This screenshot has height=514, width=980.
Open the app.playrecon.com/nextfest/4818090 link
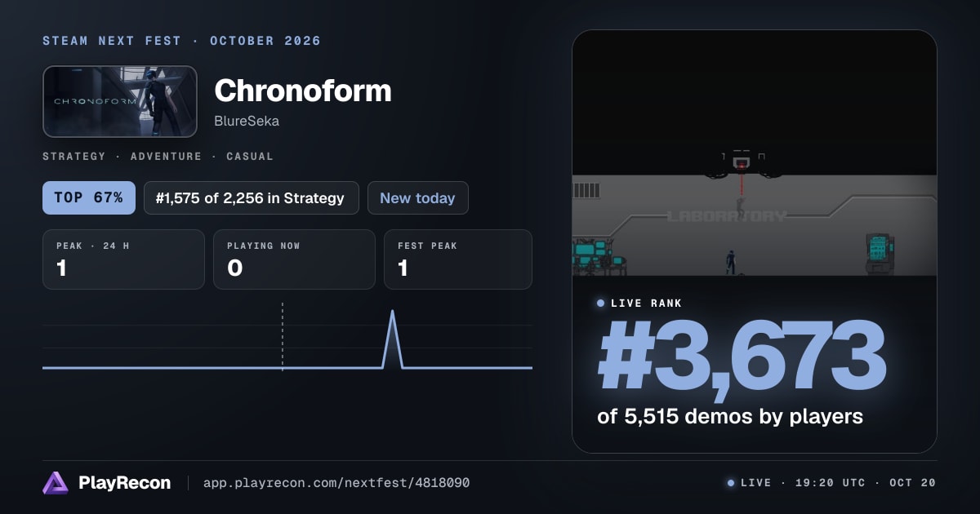[336, 483]
